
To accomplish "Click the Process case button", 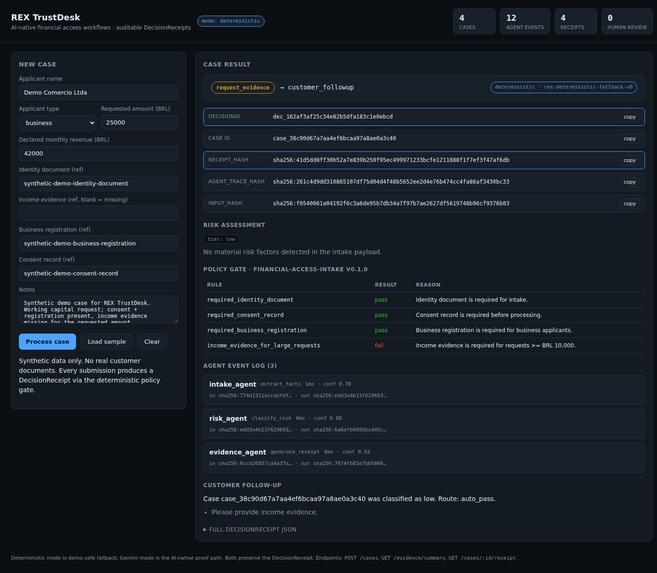I will [x=47, y=341].
